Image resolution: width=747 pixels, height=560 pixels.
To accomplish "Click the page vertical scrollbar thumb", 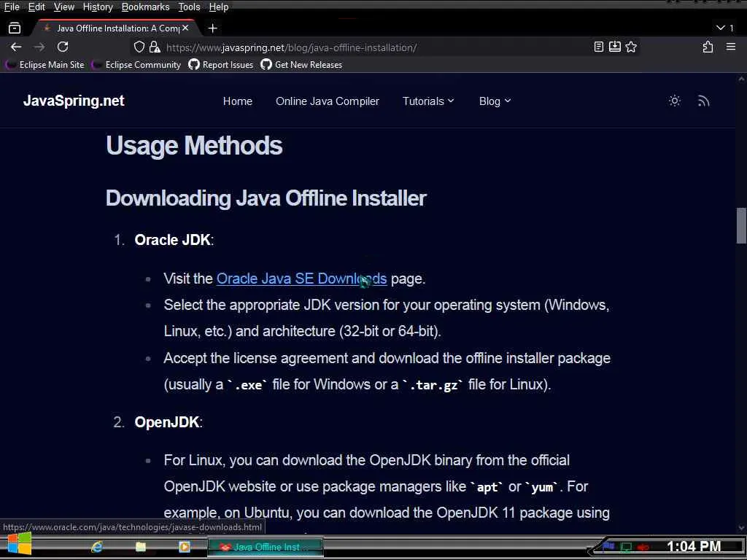I will (741, 226).
